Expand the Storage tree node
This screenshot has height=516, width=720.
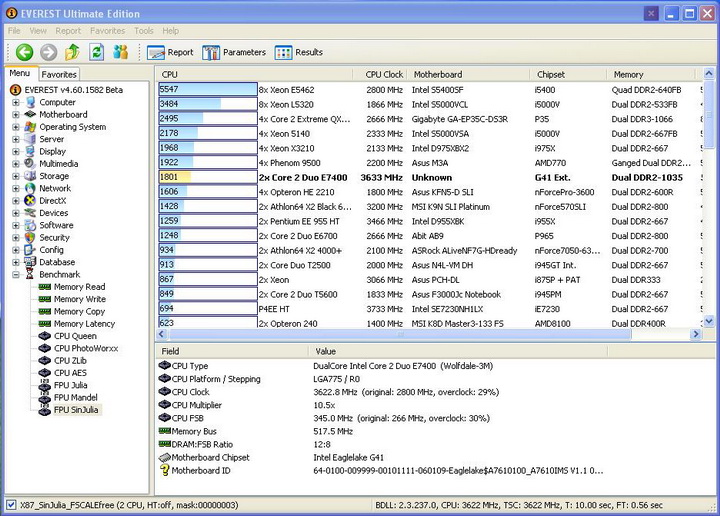tap(16, 176)
